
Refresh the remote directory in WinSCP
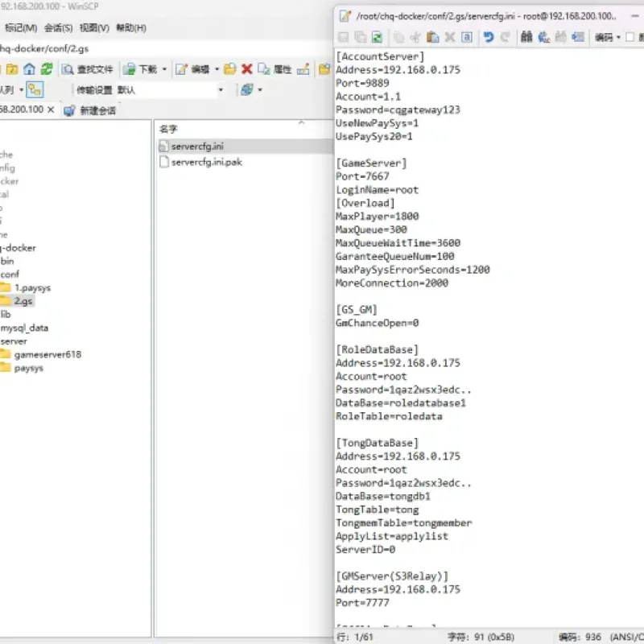(47, 69)
